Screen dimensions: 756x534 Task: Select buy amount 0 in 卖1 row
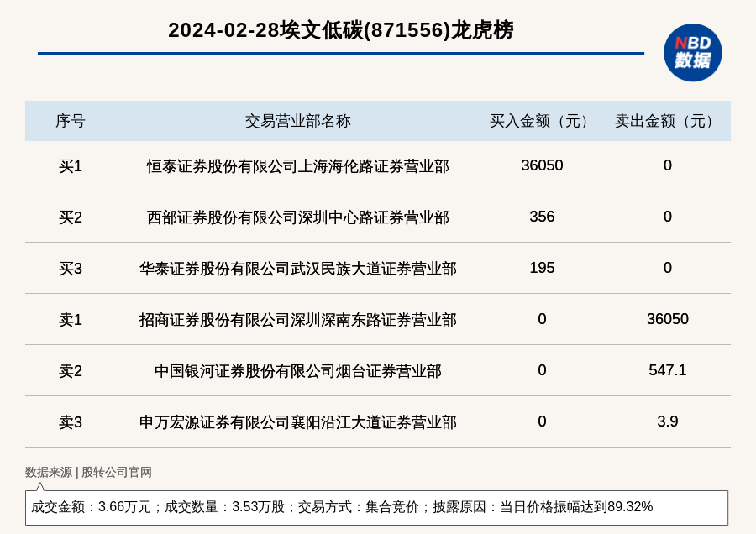tap(542, 318)
